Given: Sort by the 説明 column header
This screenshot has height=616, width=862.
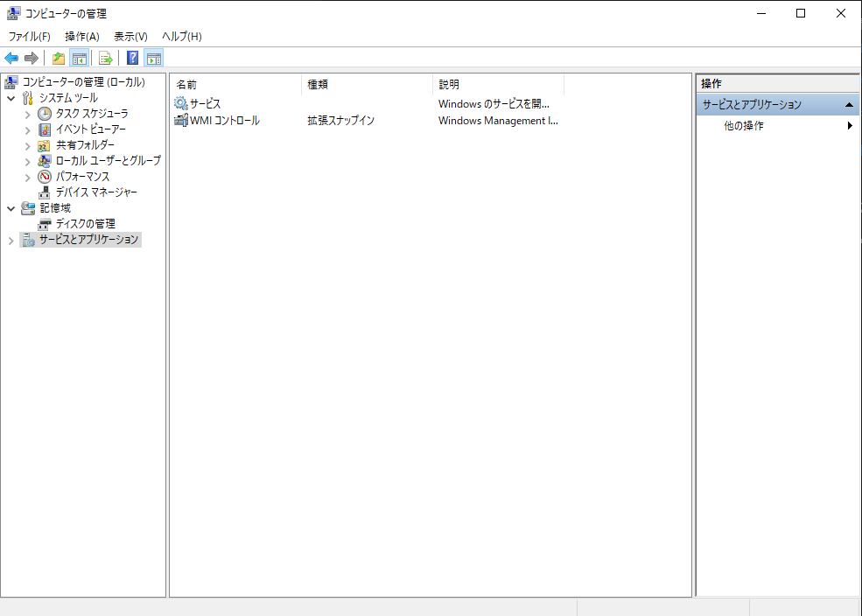Looking at the screenshot, I should coord(499,85).
